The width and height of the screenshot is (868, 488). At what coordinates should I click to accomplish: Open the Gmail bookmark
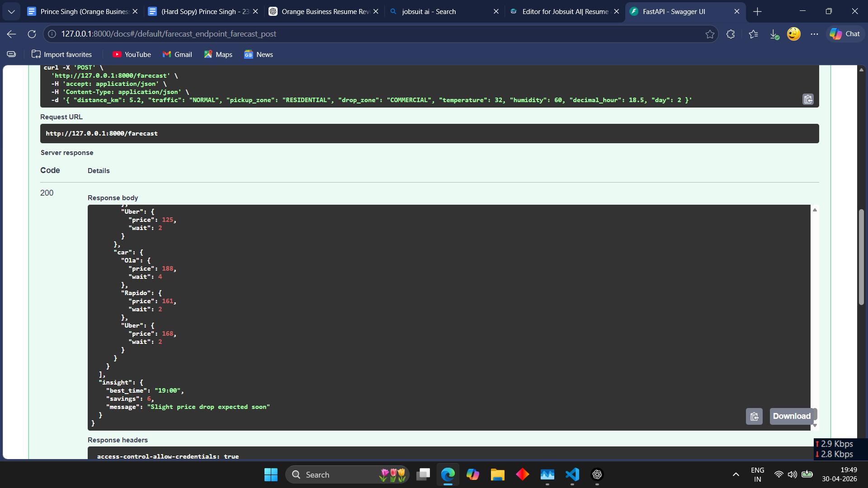[177, 55]
